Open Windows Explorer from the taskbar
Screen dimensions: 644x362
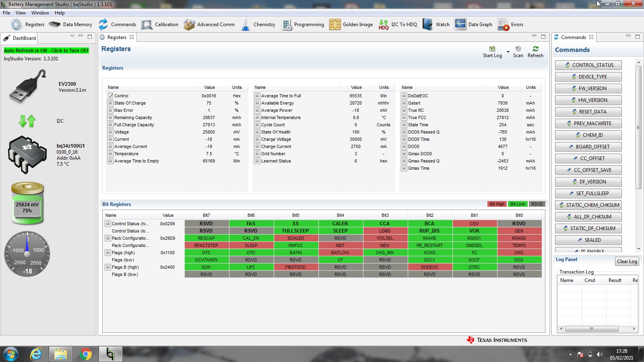point(61,354)
